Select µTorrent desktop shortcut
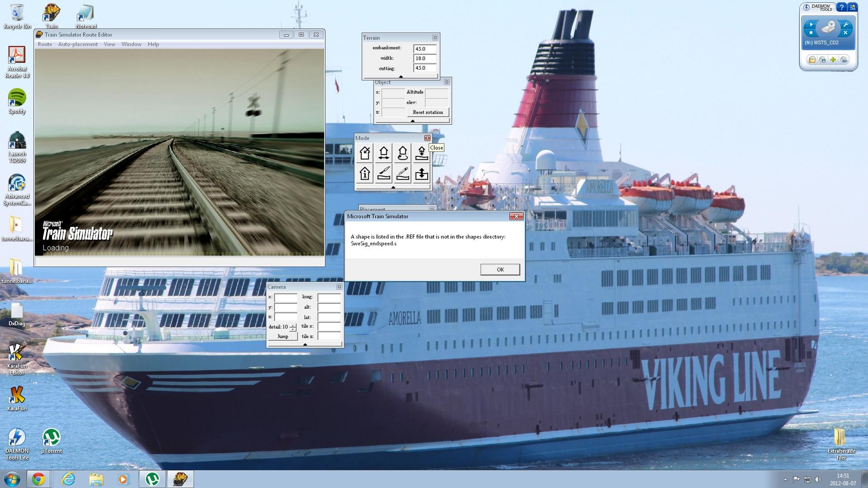The image size is (868, 488). pos(52,441)
